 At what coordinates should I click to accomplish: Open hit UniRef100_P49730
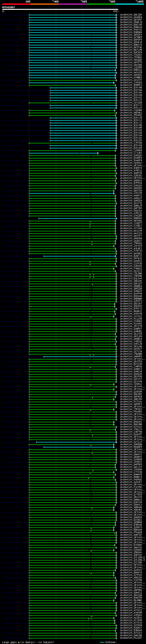(131, 30)
